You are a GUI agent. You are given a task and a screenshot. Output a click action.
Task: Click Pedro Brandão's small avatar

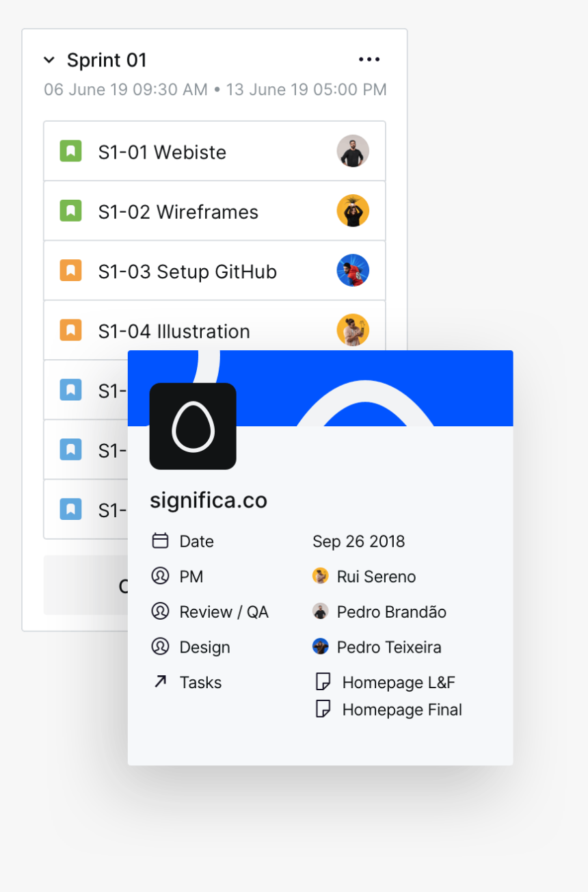point(320,612)
